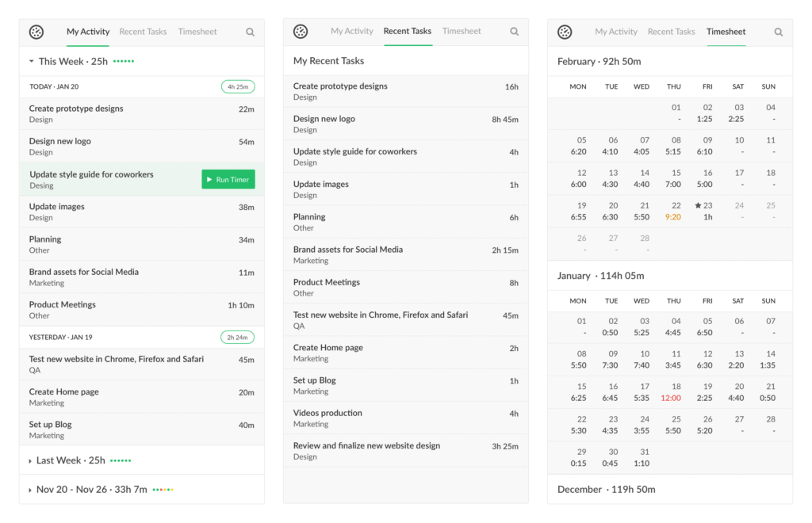Click the 4h 25m badge next to Today
The height and width of the screenshot is (523, 812).
(x=238, y=86)
